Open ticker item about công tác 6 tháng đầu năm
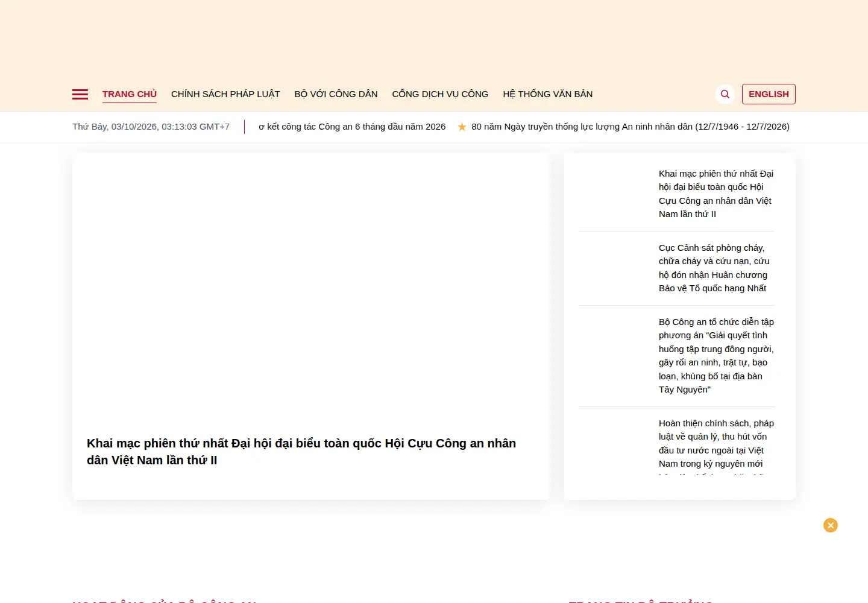 click(x=352, y=127)
